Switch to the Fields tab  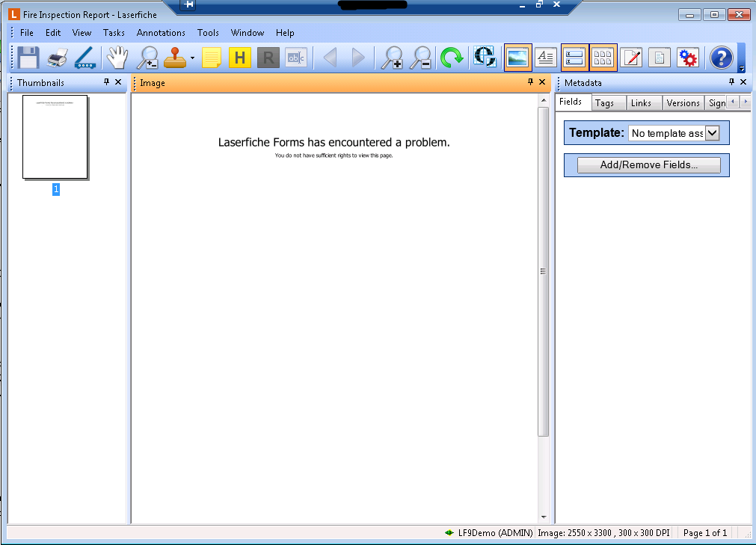[573, 102]
